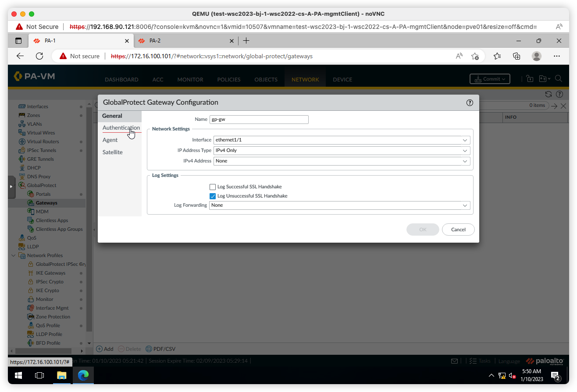Click the QoS icon in sidebar
Viewport: 577px width, 392px height.
tap(22, 238)
